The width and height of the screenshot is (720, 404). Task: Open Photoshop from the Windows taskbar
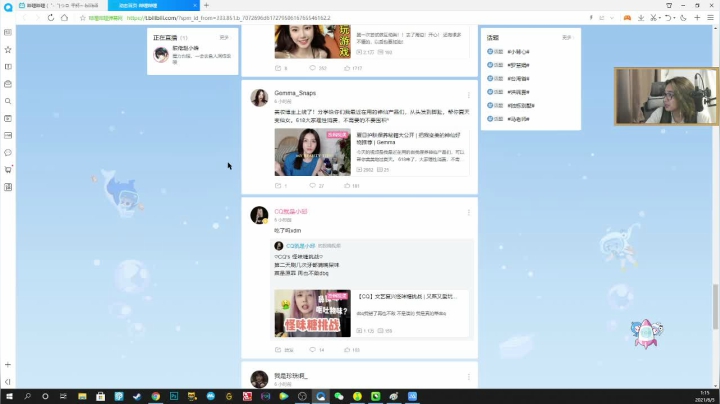click(x=174, y=396)
